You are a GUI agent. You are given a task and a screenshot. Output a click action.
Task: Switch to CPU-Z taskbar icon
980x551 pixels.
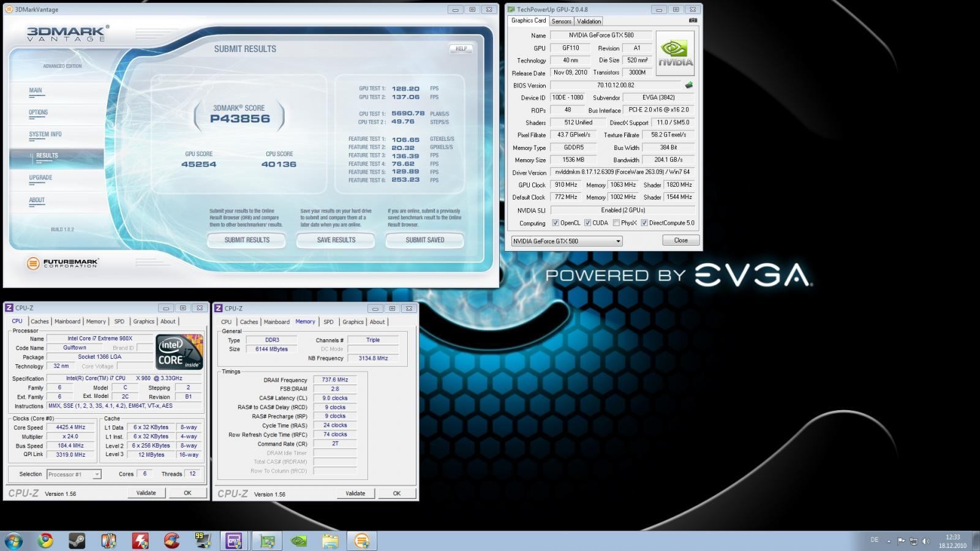click(x=234, y=541)
